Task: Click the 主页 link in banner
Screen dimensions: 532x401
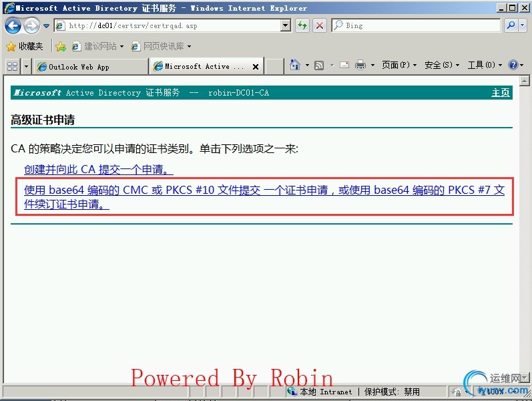Action: point(501,92)
